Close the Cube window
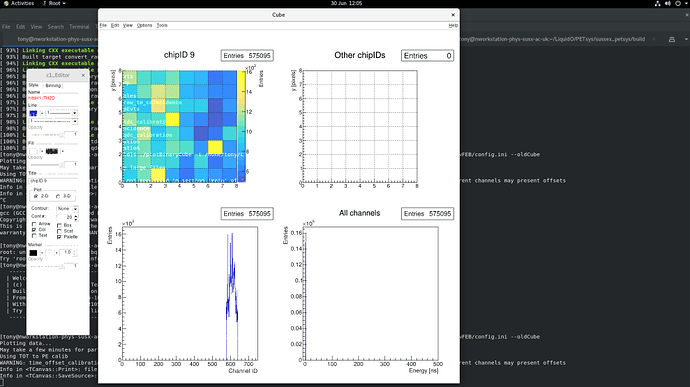This screenshot has height=387, width=690. [x=453, y=15]
